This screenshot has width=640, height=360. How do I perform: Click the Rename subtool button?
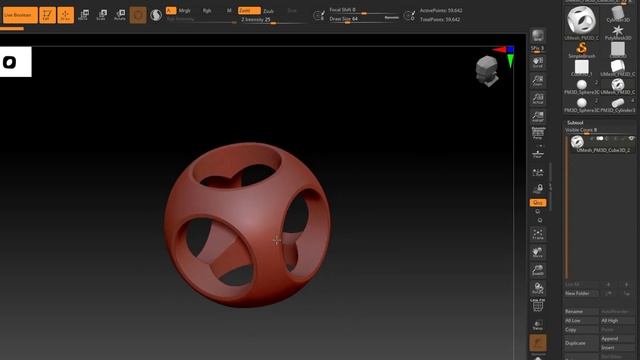click(581, 311)
